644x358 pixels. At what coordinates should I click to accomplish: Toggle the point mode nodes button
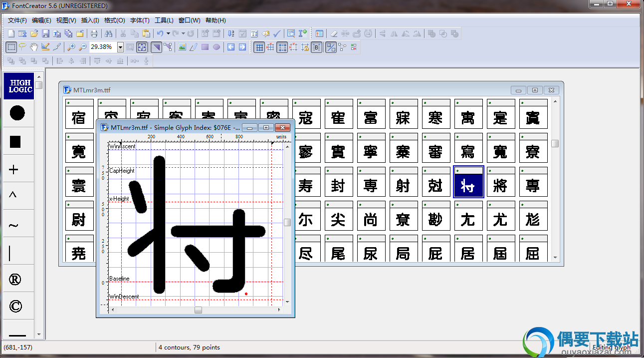pos(168,47)
